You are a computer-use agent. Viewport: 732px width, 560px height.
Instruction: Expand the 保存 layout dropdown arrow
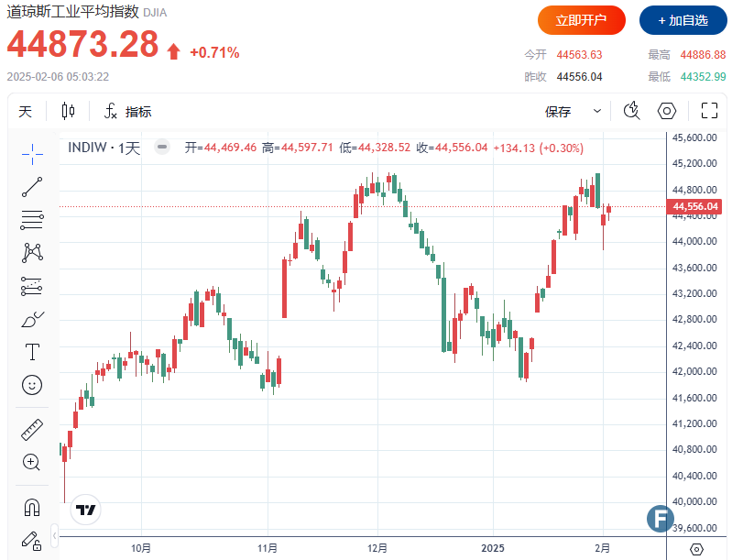(x=597, y=112)
